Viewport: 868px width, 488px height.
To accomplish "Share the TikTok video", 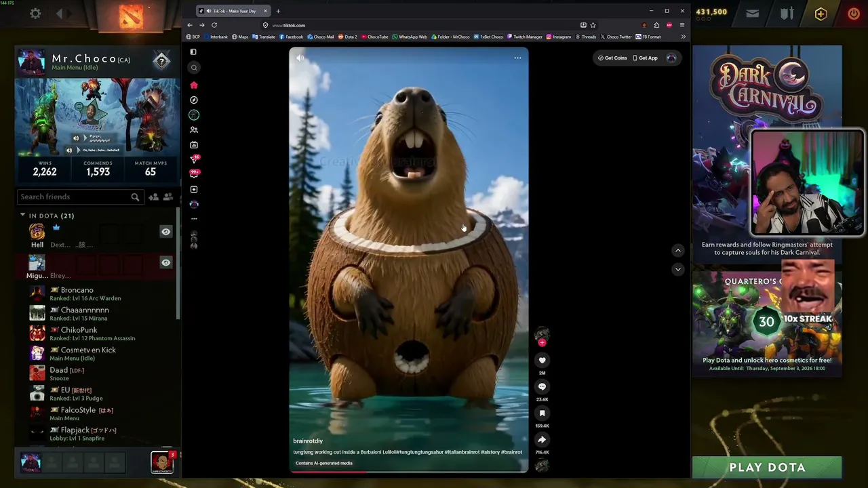I will click(542, 439).
